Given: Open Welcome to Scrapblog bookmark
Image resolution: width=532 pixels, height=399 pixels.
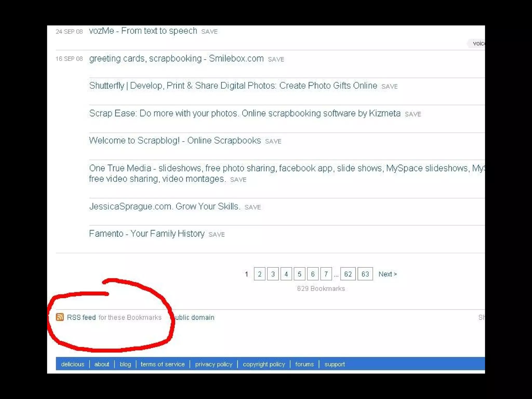Looking at the screenshot, I should pyautogui.click(x=175, y=141).
